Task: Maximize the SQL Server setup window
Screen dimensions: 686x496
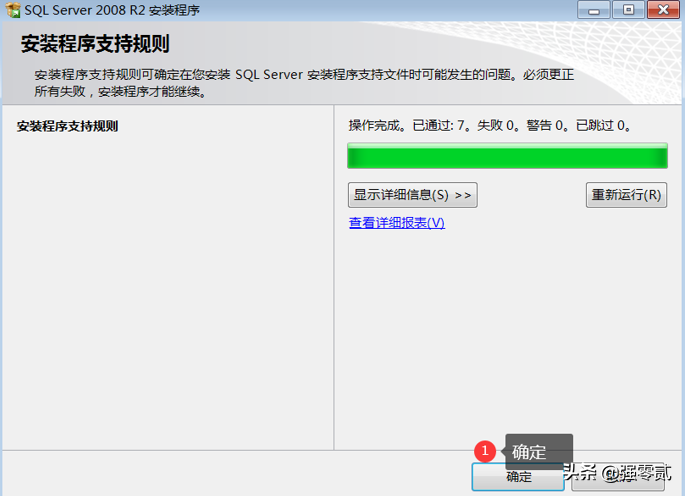Action: tap(628, 10)
